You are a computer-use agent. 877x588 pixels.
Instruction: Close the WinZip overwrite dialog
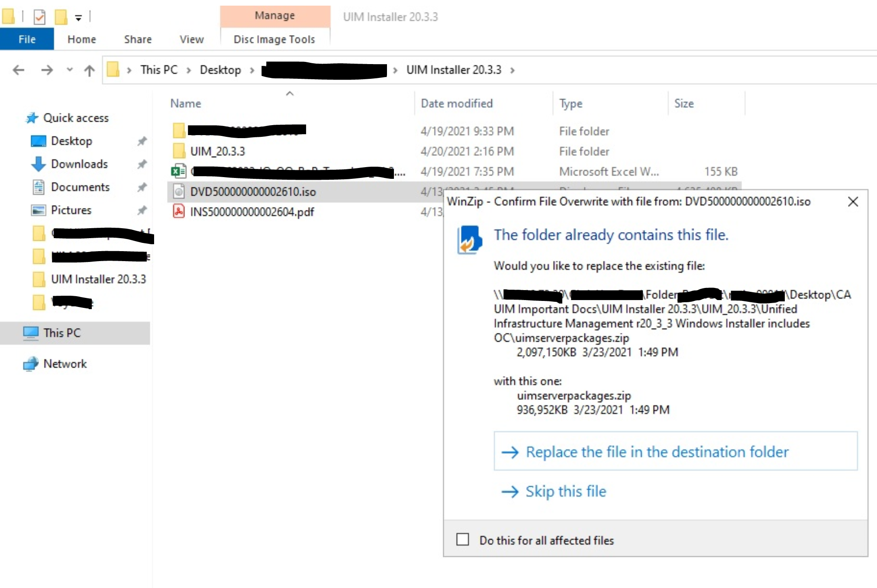853,202
